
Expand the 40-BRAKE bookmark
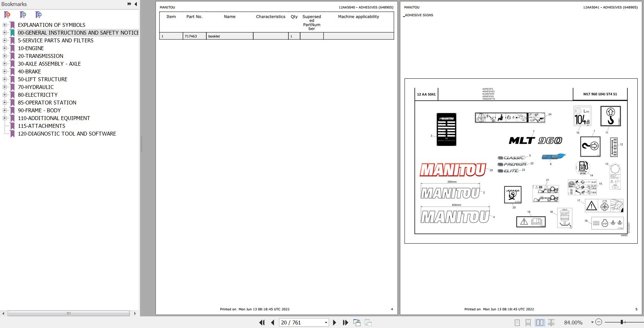pyautogui.click(x=5, y=71)
